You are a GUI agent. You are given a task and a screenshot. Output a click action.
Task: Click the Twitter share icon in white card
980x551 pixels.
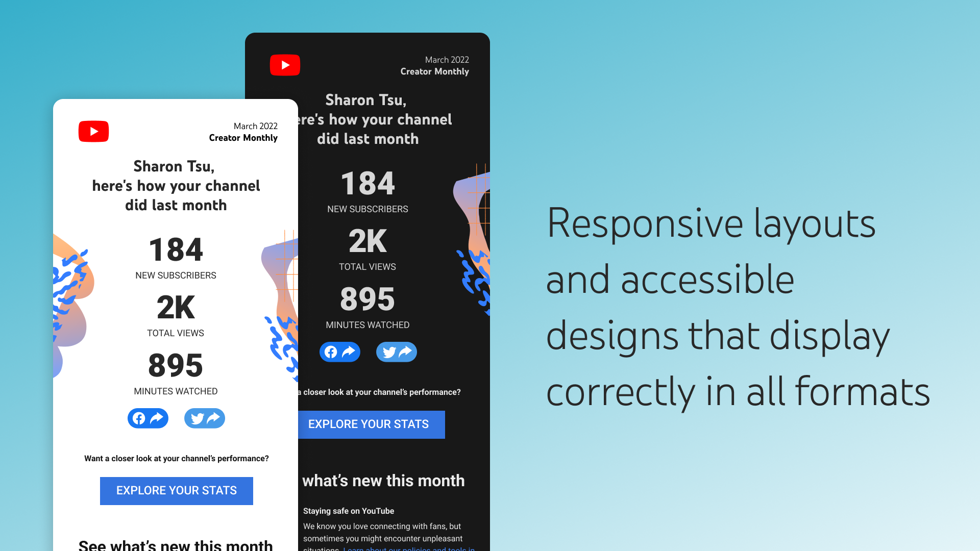(203, 418)
